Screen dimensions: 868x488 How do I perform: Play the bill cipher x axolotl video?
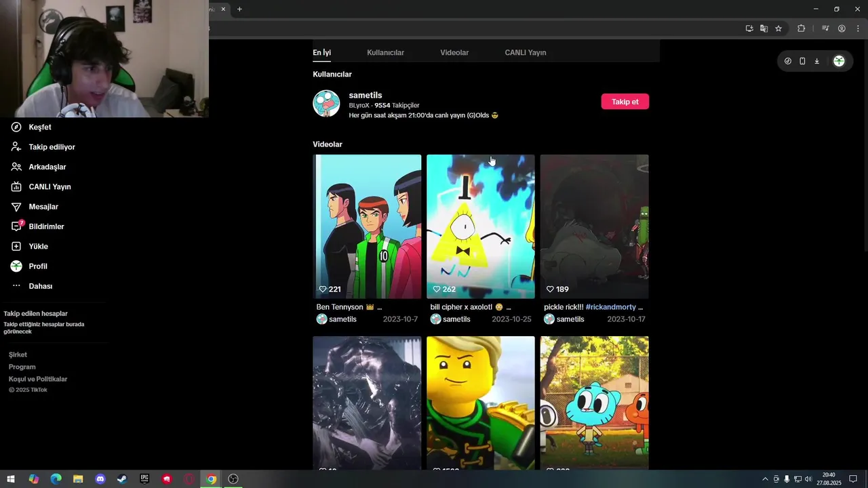(x=481, y=226)
